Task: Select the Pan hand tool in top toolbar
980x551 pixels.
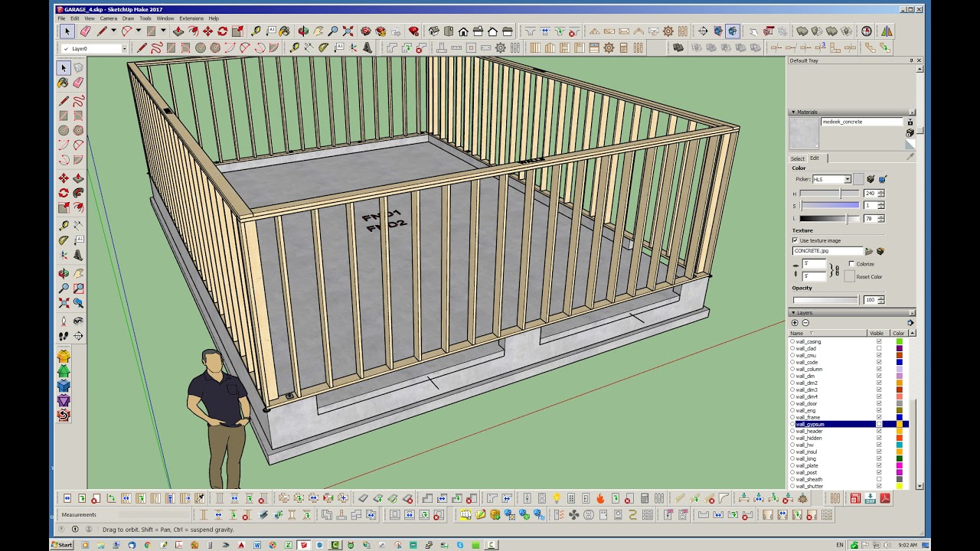Action: [318, 31]
